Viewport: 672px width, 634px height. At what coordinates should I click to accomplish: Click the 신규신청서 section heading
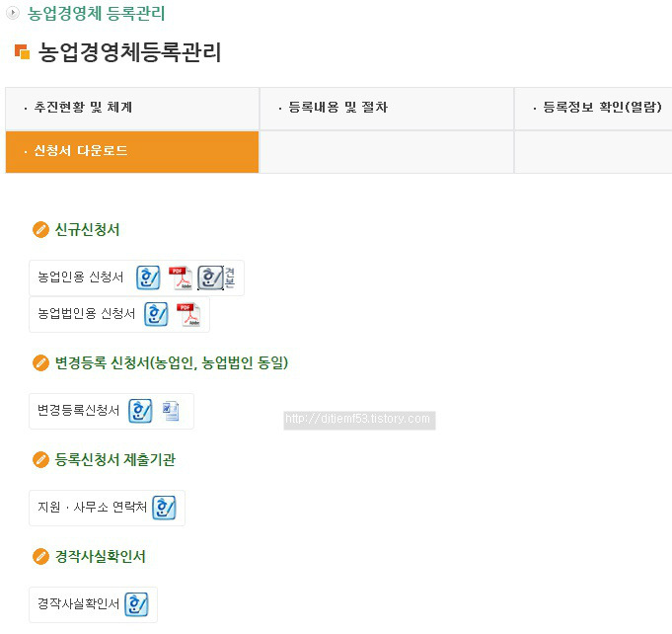(x=88, y=229)
